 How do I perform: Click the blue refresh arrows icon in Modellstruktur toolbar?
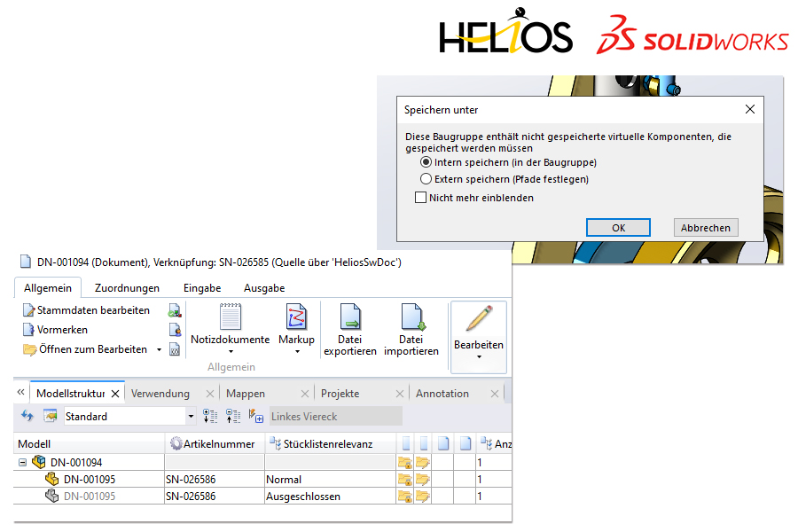[27, 416]
